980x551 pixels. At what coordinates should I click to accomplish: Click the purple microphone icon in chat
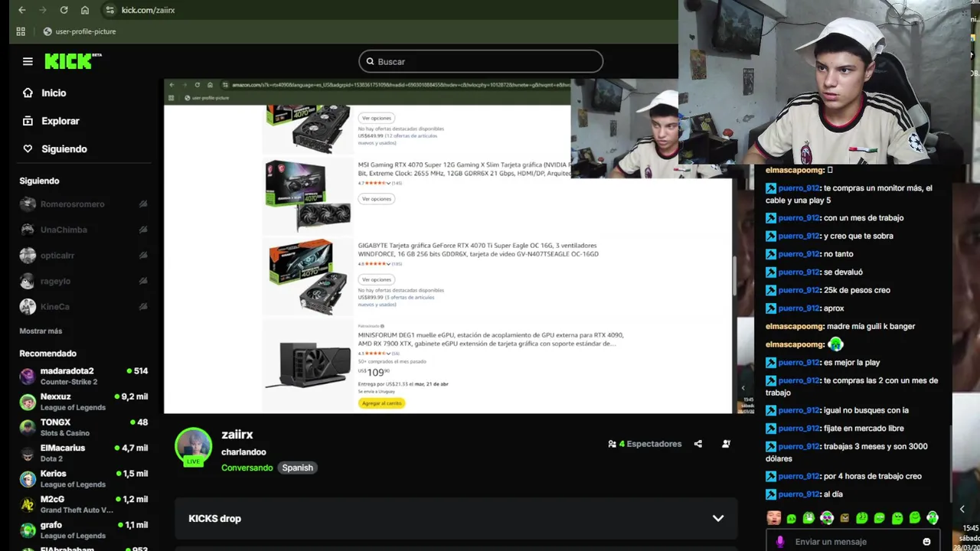[x=780, y=542]
